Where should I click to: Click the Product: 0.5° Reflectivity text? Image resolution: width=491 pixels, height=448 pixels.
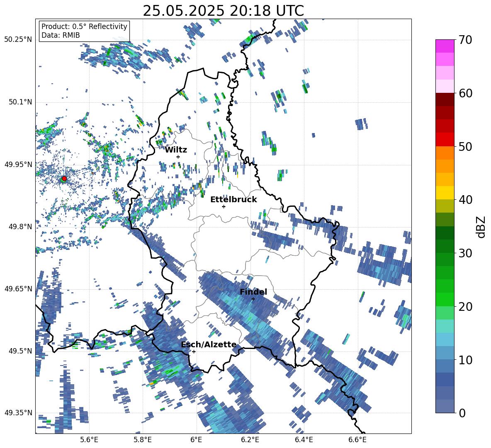[x=84, y=27]
